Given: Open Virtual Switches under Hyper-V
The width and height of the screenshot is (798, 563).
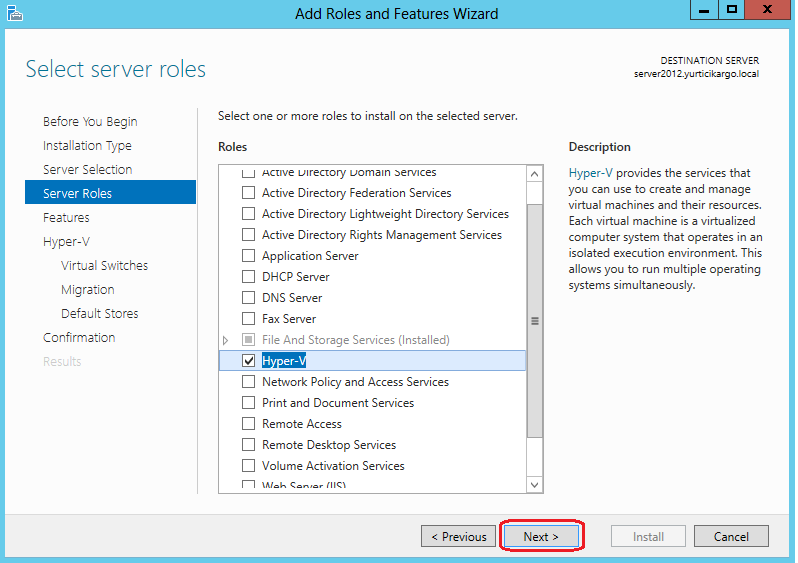Looking at the screenshot, I should 104,265.
